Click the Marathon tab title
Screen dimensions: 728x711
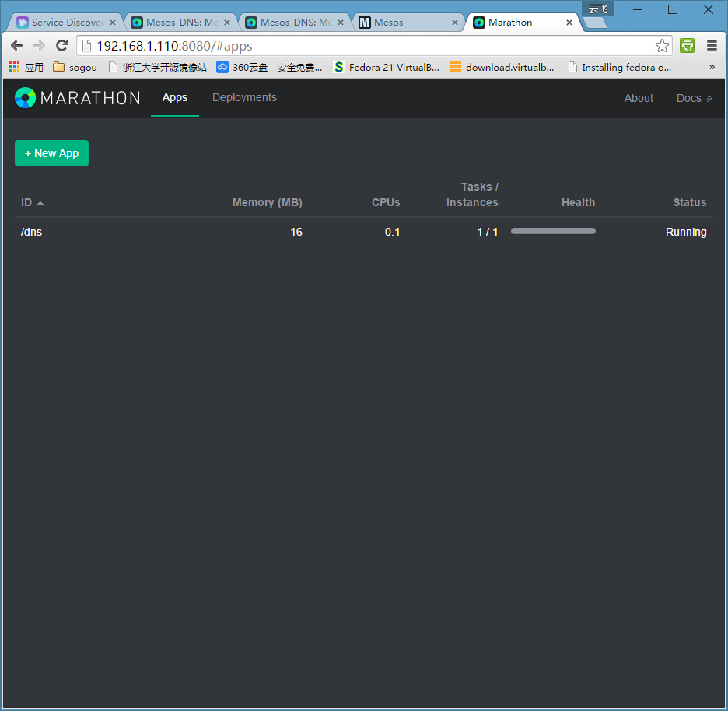tap(510, 23)
